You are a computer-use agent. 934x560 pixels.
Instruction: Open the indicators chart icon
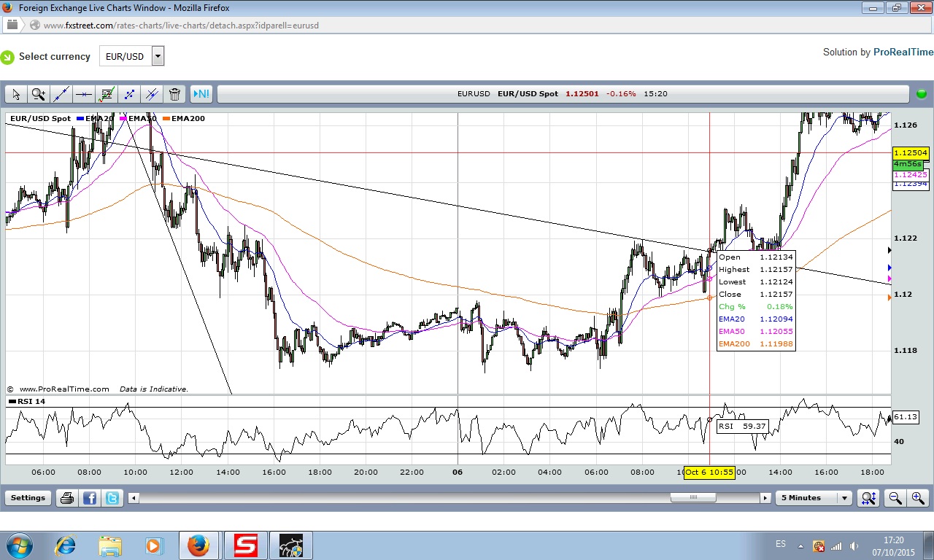coord(107,94)
